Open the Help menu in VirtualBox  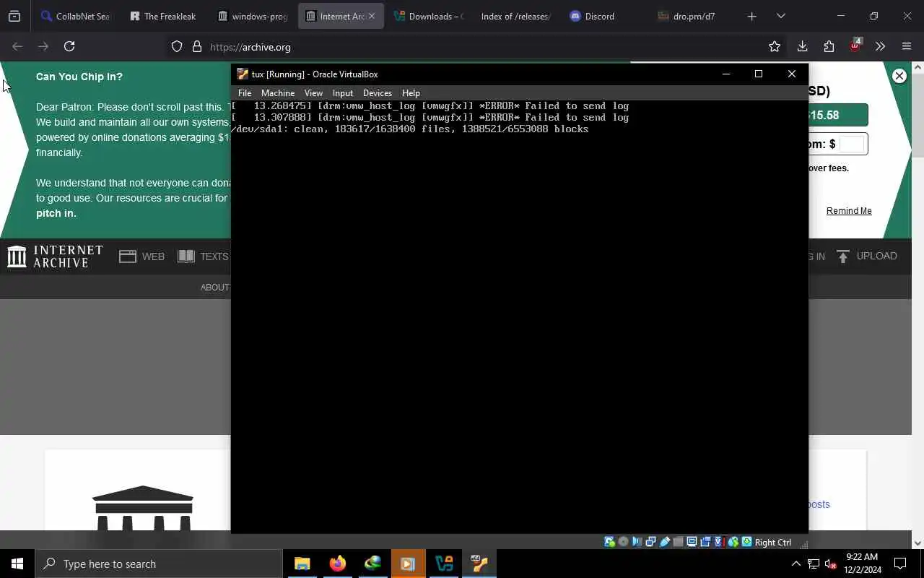pos(411,92)
